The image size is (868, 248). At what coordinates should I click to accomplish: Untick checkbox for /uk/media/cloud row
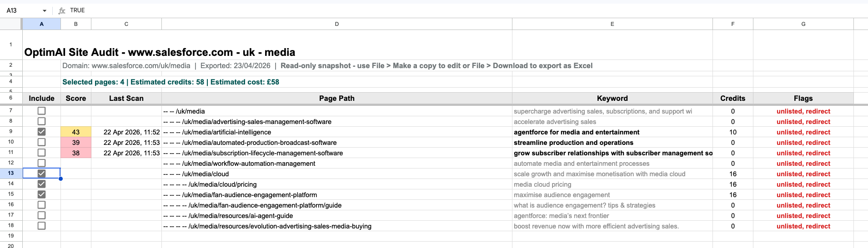(41, 174)
